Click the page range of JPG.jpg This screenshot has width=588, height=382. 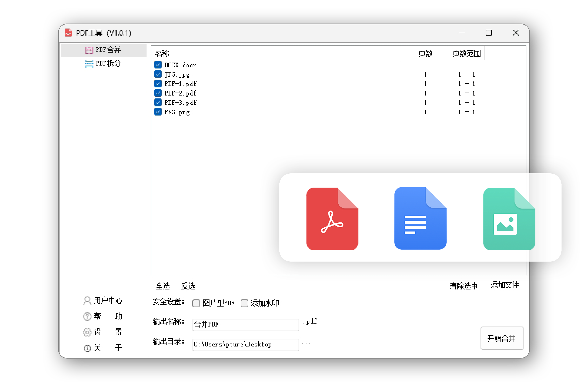coord(467,74)
